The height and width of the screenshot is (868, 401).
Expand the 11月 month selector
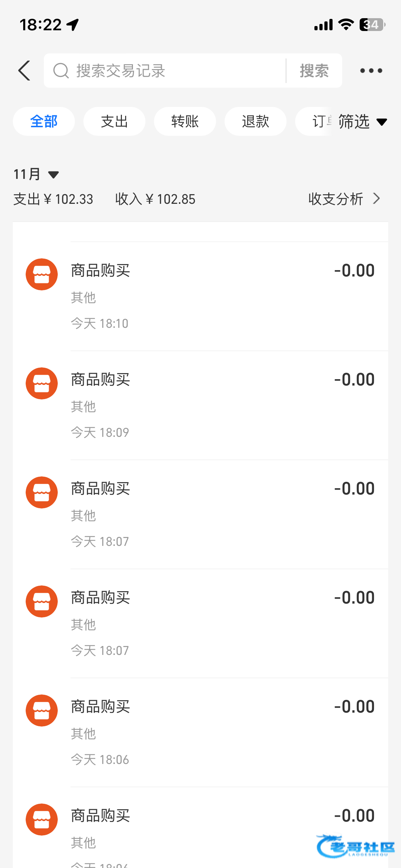36,174
